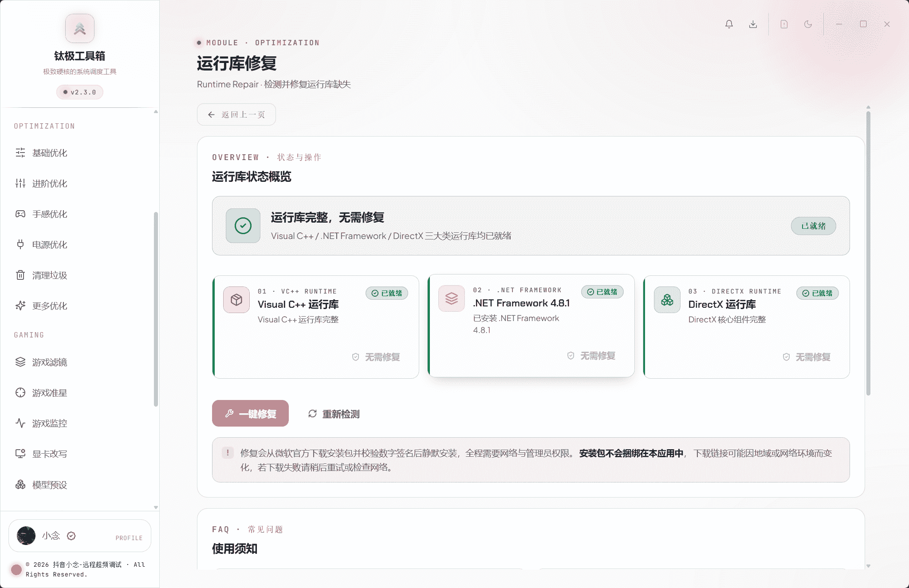
Task: Open 清理垃圾 in the sidebar
Action: pyautogui.click(x=80, y=275)
